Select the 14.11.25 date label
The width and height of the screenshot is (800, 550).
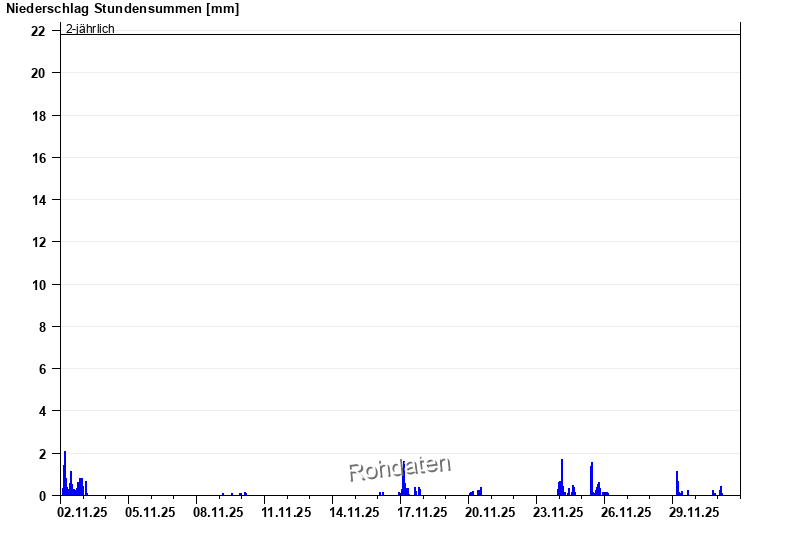[354, 512]
